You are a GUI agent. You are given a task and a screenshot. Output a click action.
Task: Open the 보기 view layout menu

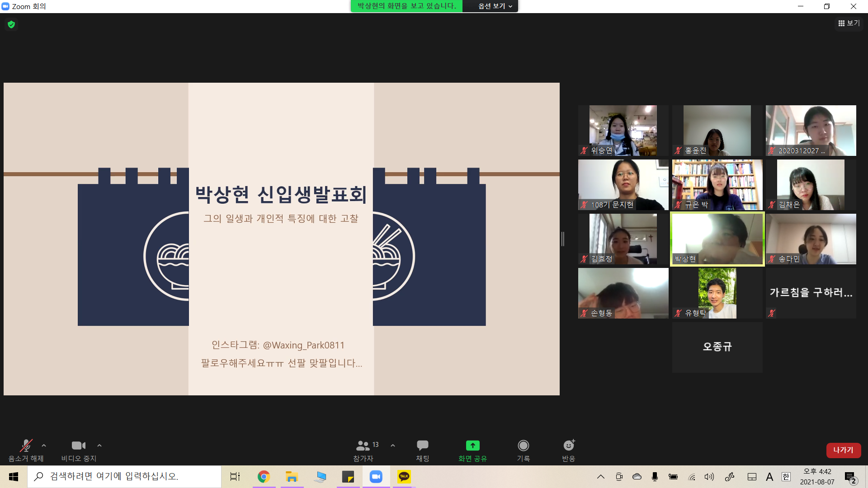tap(849, 23)
